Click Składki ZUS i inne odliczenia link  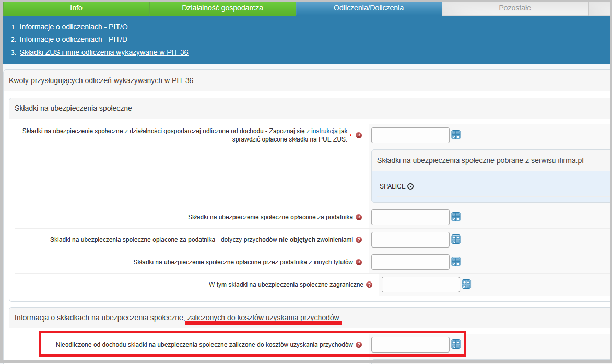tap(104, 52)
